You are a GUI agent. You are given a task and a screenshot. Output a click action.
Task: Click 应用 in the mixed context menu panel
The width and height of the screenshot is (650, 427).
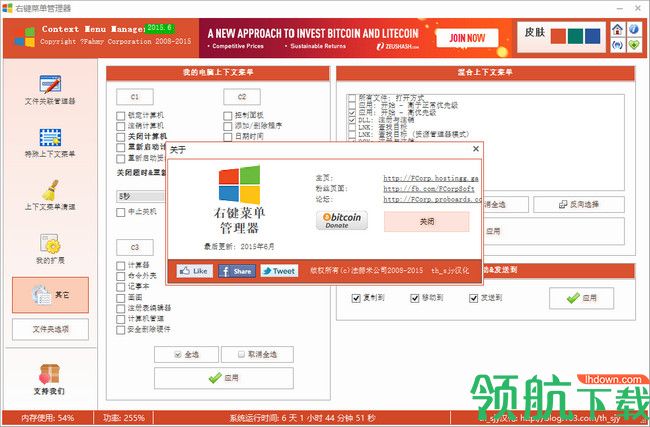pyautogui.click(x=554, y=231)
